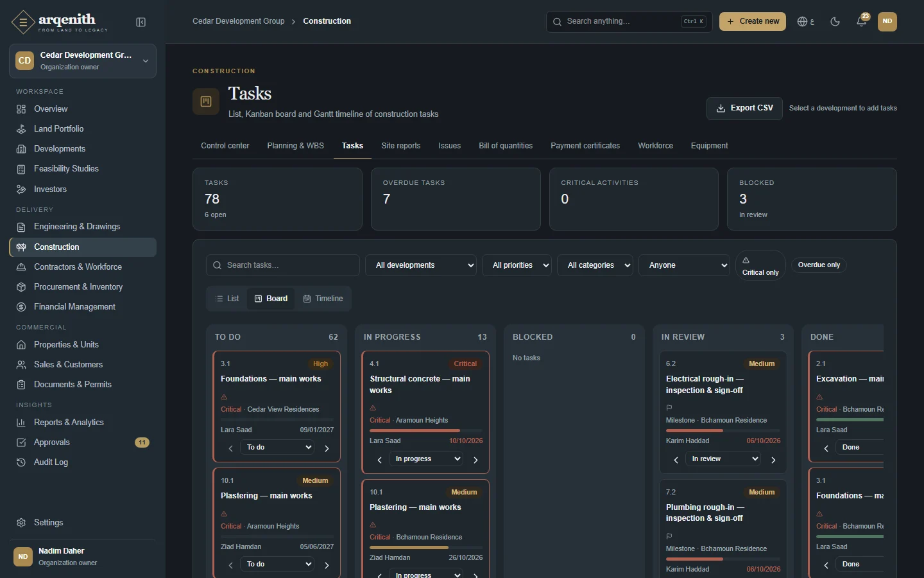This screenshot has width=924, height=578.
Task: Open the Anyone assignee dropdown
Action: point(684,265)
